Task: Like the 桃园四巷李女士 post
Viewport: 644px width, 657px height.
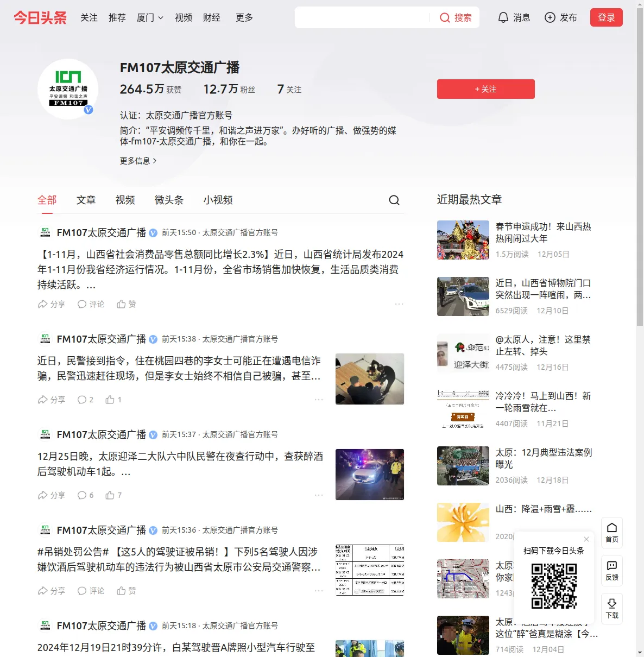Action: click(113, 400)
